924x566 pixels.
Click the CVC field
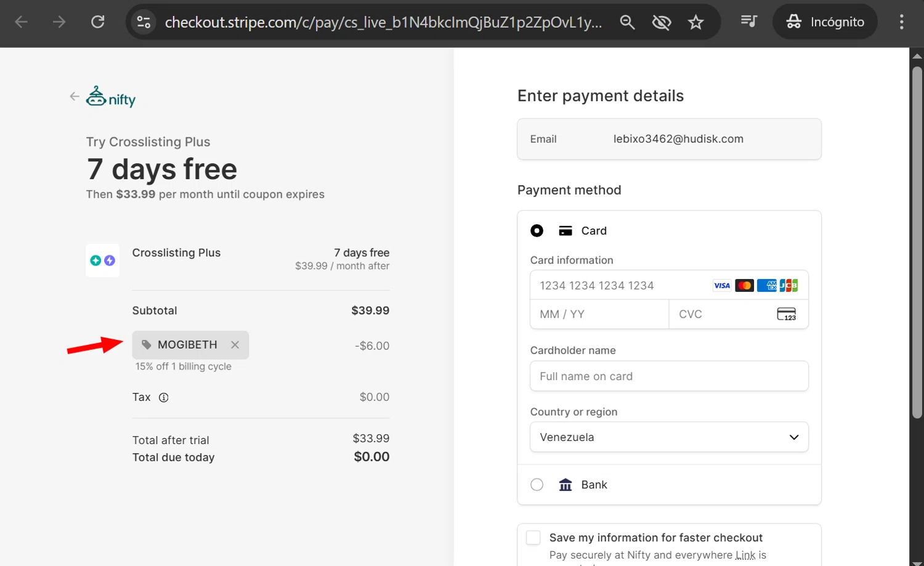[x=739, y=314]
